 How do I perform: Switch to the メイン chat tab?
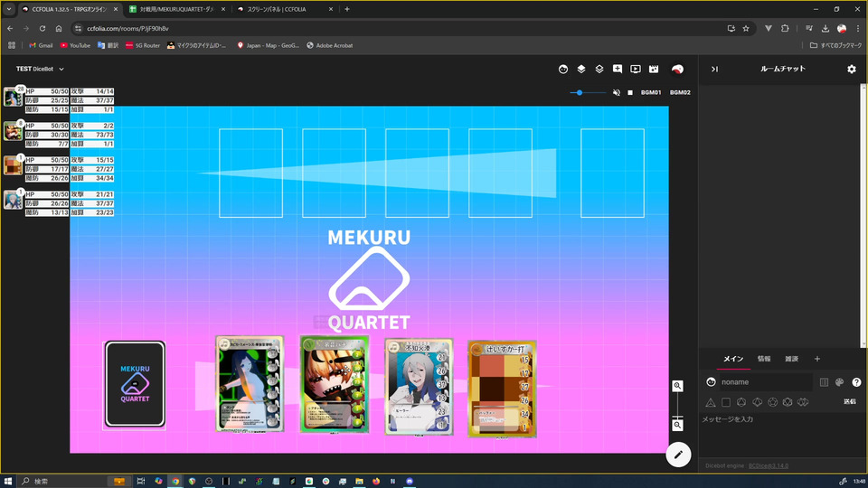pos(733,359)
